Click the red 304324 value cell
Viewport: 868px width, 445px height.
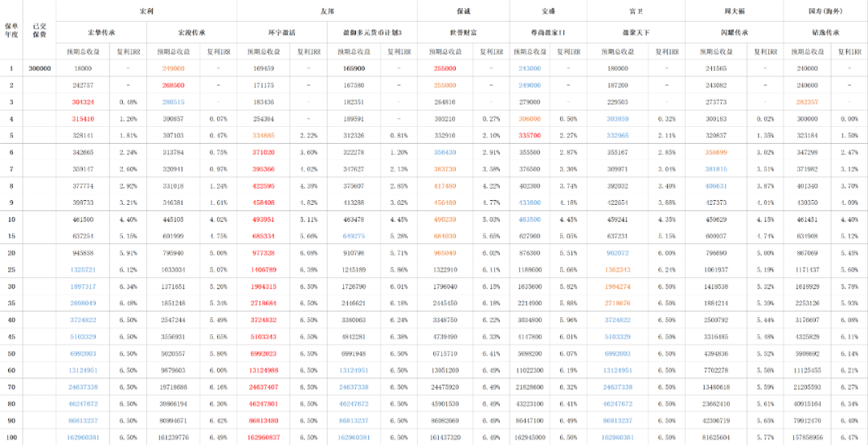[x=83, y=102]
